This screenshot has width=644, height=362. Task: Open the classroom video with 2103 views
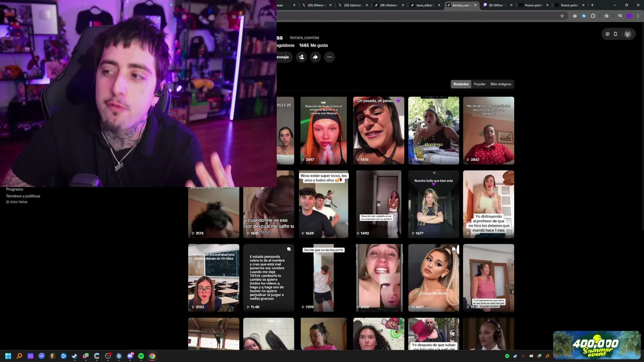click(x=214, y=278)
